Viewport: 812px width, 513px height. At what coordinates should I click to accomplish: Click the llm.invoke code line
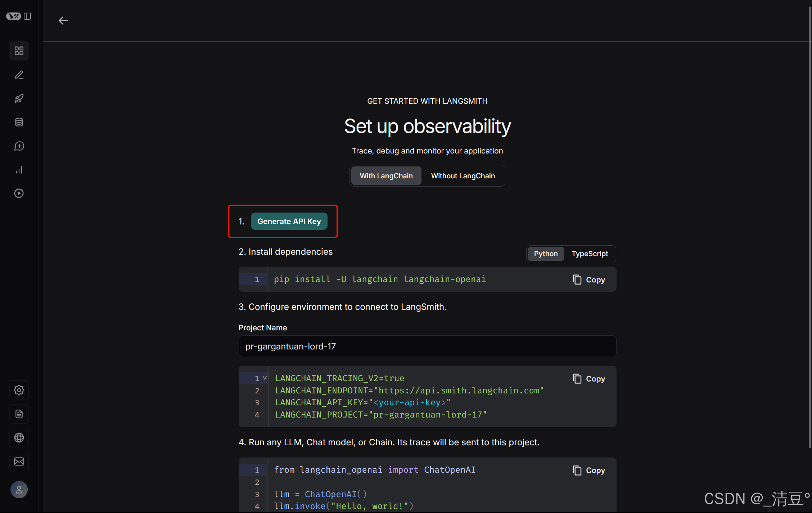(x=344, y=506)
